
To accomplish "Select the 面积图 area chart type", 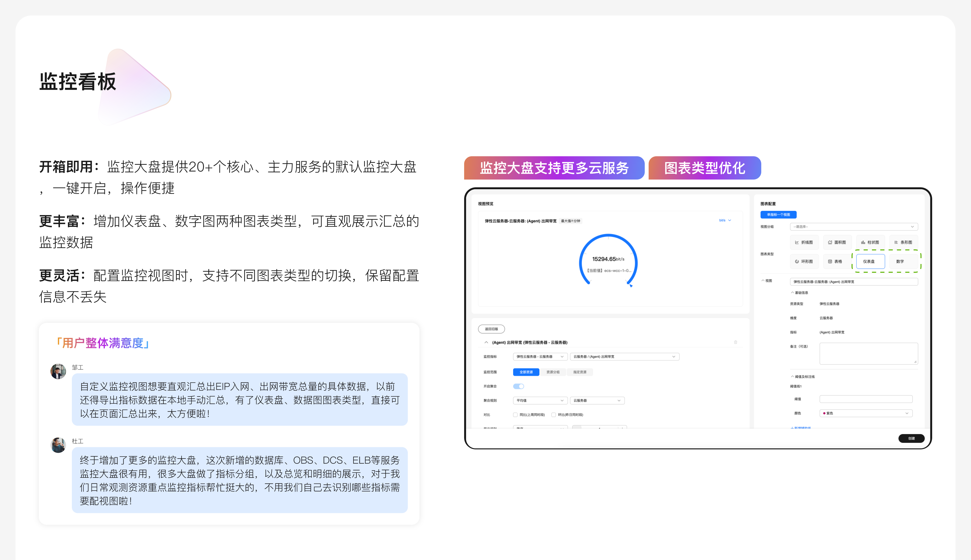I will pos(837,242).
